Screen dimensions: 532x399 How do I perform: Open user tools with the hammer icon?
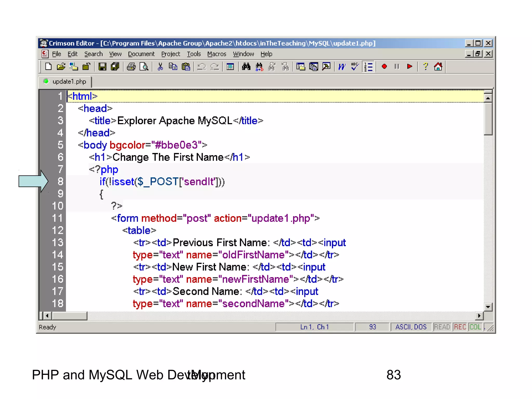(326, 67)
